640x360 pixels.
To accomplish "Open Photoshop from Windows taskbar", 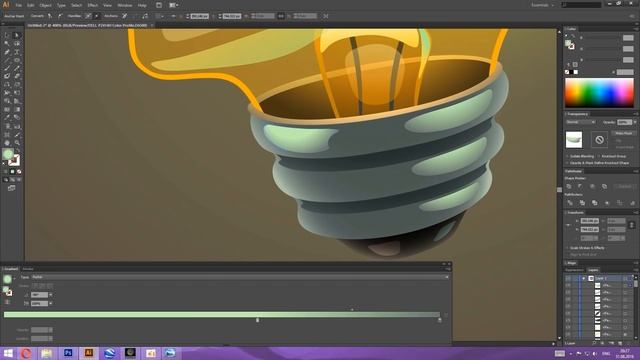I will pos(68,353).
